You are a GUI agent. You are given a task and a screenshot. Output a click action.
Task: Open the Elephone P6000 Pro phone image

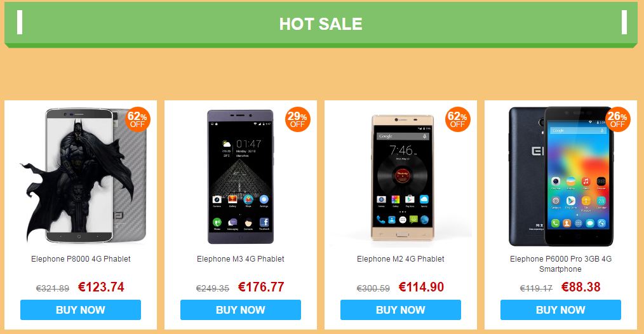[x=561, y=177]
